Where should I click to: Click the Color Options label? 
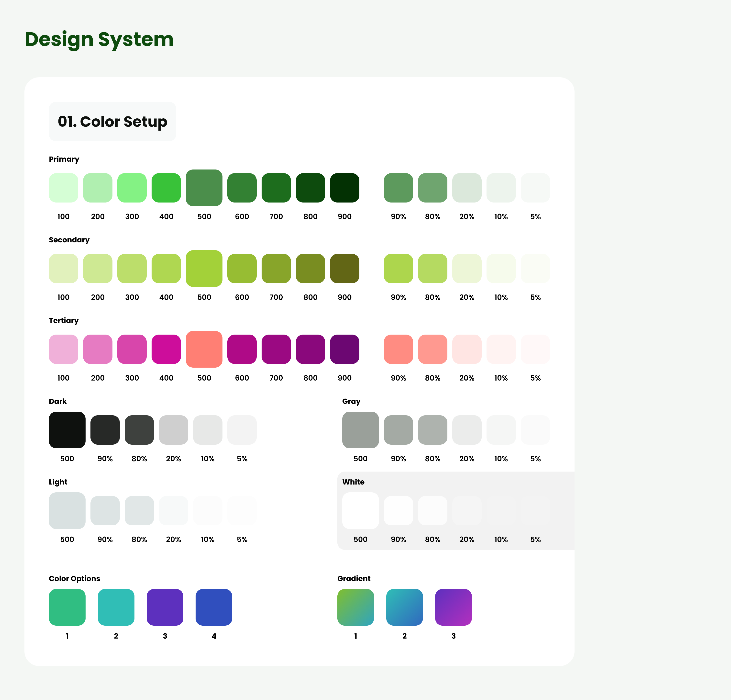tap(75, 579)
